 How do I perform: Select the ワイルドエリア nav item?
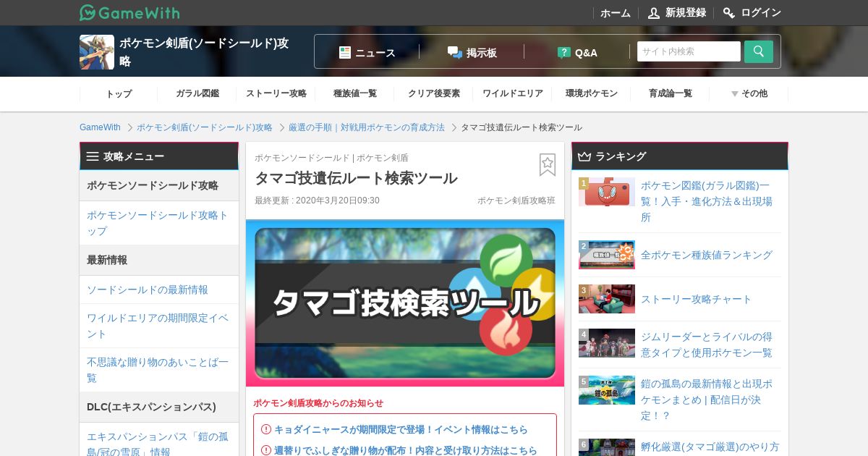click(x=513, y=93)
